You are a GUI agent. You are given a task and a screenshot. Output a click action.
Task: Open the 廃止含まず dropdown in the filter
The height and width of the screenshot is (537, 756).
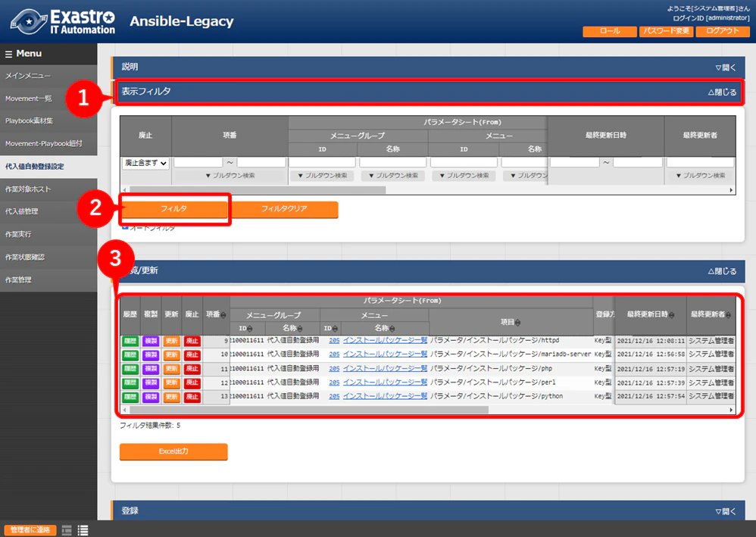(145, 163)
